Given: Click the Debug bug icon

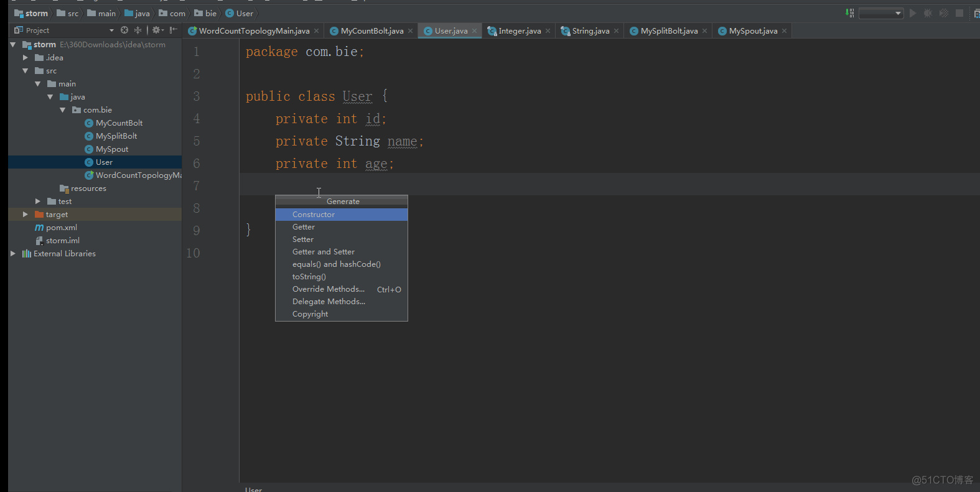Looking at the screenshot, I should click(x=928, y=13).
